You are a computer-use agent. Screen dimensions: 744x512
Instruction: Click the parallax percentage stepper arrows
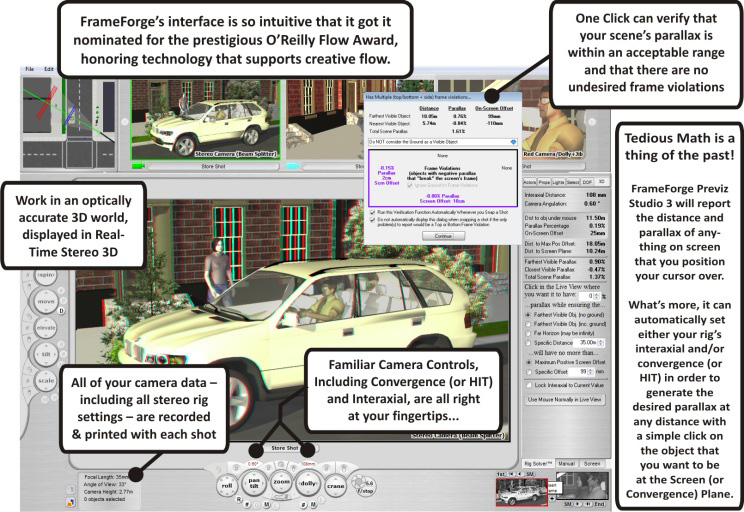[x=597, y=296]
